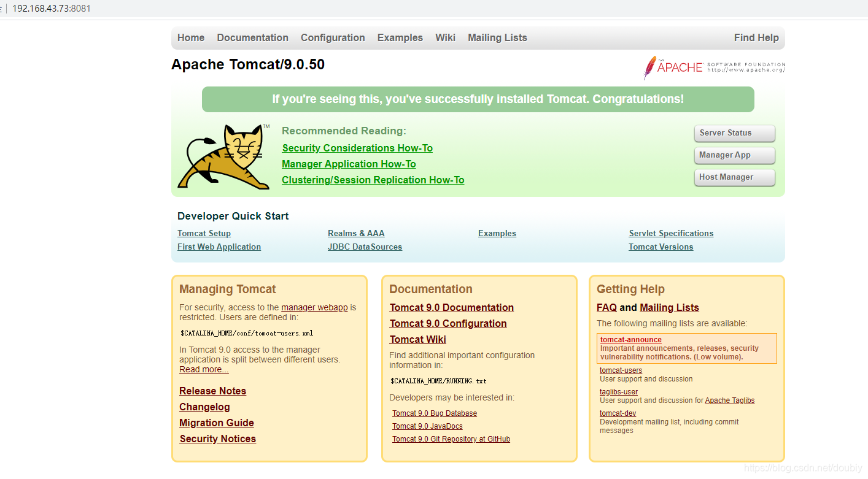Open the FAQ link

pos(606,307)
